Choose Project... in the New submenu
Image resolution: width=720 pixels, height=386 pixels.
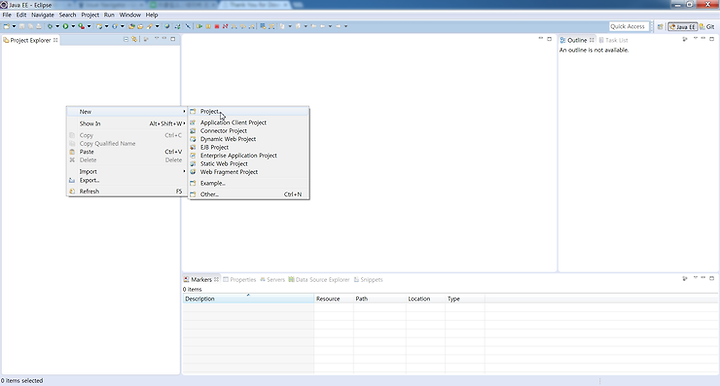(x=248, y=112)
